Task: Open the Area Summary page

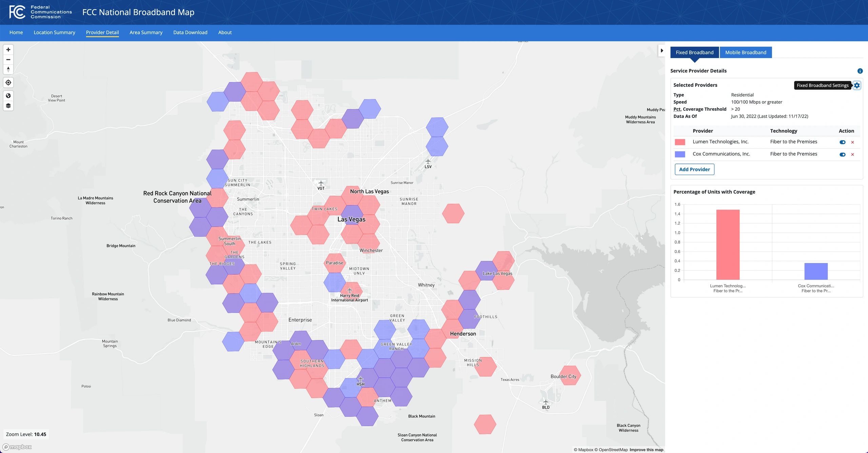Action: point(146,33)
